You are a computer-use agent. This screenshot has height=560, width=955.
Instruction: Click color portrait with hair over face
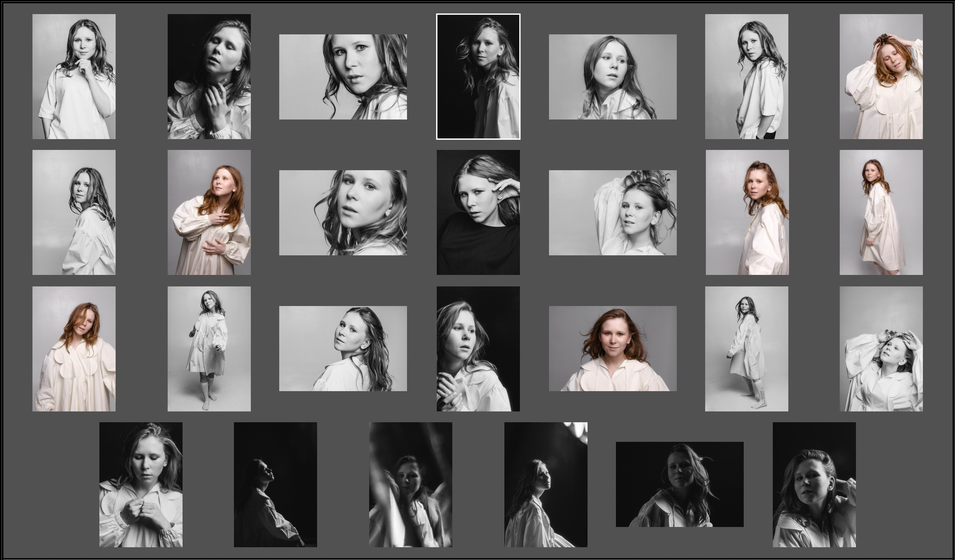[x=74, y=348]
